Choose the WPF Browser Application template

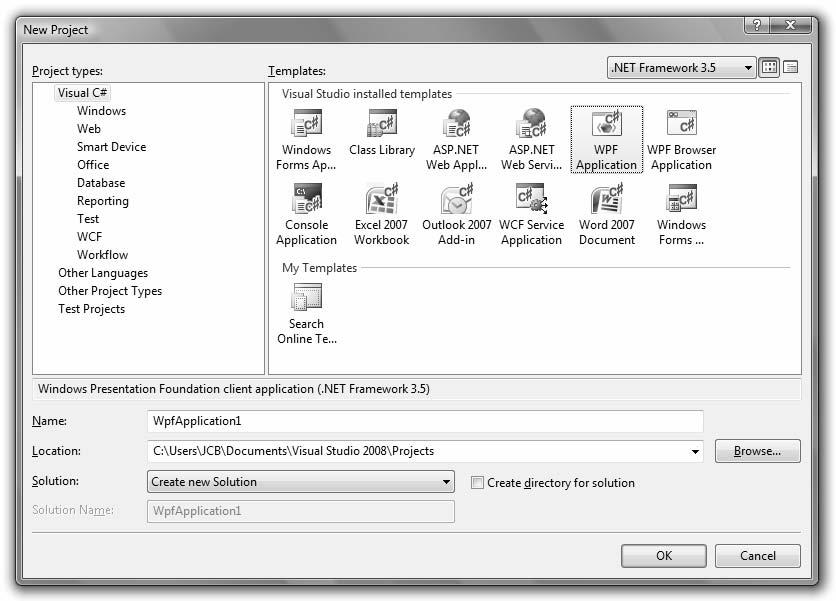tap(681, 140)
